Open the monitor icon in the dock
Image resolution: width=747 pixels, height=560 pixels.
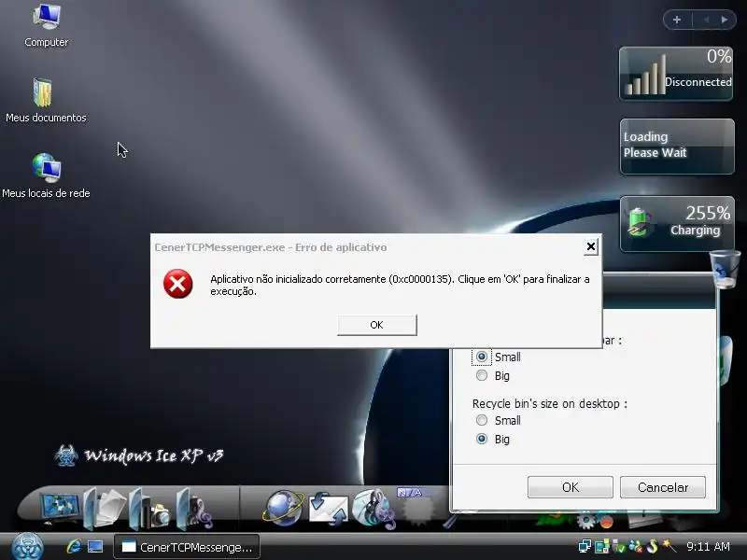tap(60, 509)
